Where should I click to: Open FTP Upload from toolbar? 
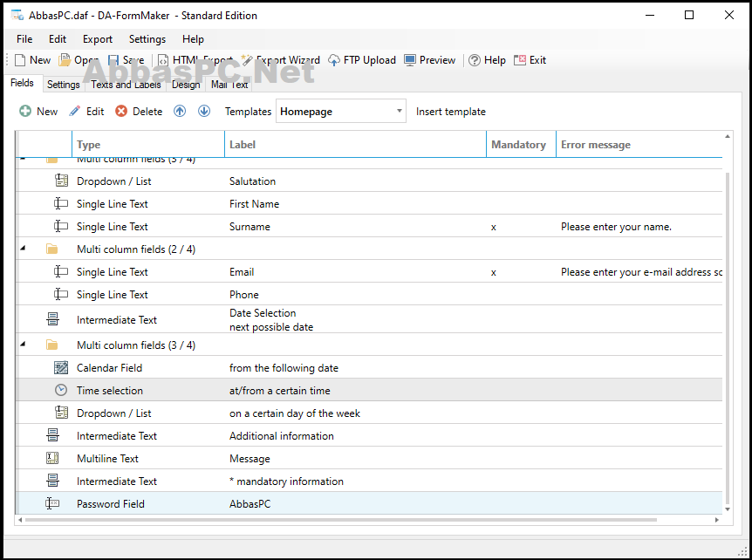coord(362,60)
